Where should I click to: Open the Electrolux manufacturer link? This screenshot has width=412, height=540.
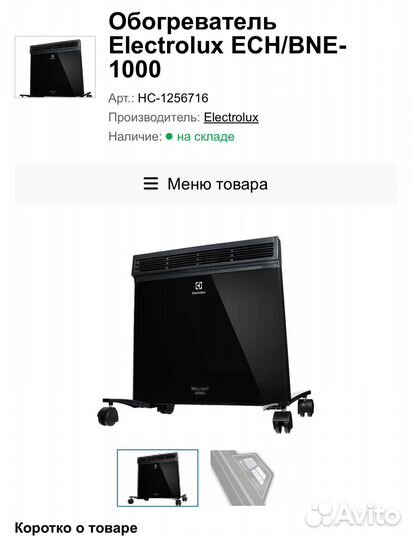pos(231,117)
